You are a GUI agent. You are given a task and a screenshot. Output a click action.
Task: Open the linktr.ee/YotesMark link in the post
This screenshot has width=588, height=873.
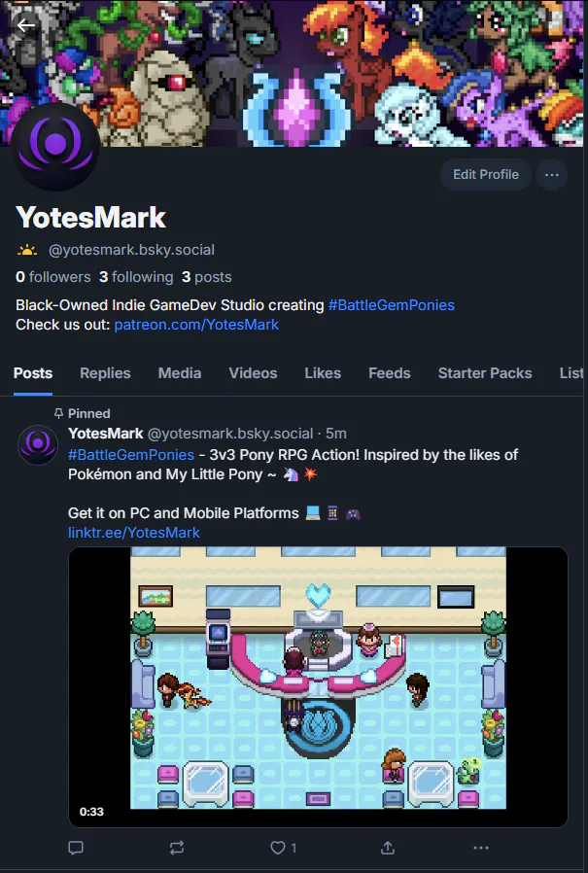click(x=134, y=533)
